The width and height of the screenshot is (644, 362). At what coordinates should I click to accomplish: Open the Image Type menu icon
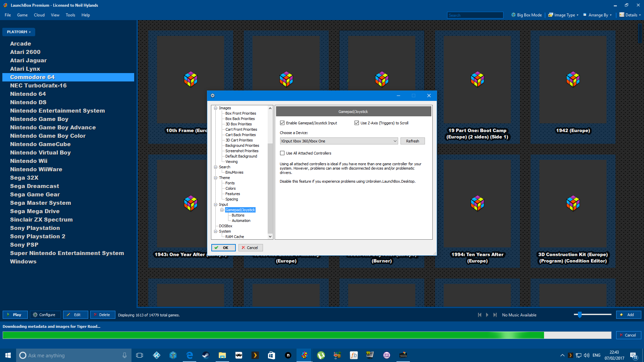(550, 15)
